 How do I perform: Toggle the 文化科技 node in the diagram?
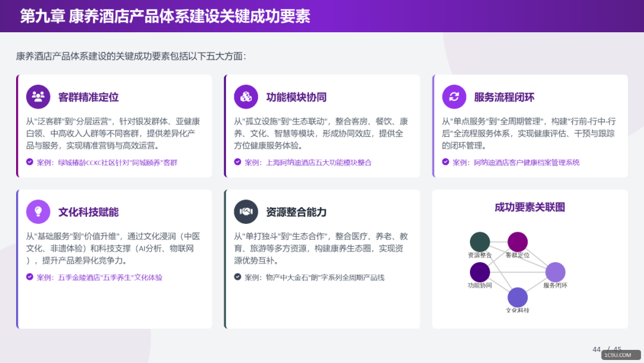point(518,297)
